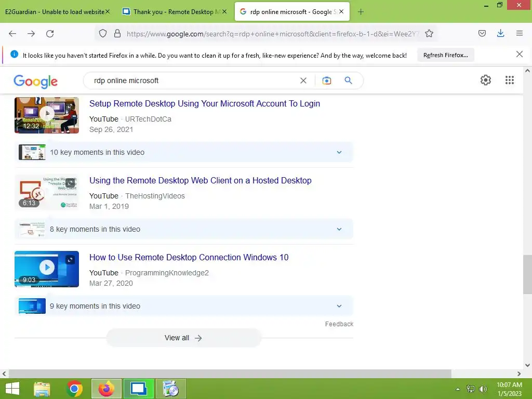Click TheHostingVideos channel name
Image resolution: width=532 pixels, height=399 pixels.
[x=155, y=196]
